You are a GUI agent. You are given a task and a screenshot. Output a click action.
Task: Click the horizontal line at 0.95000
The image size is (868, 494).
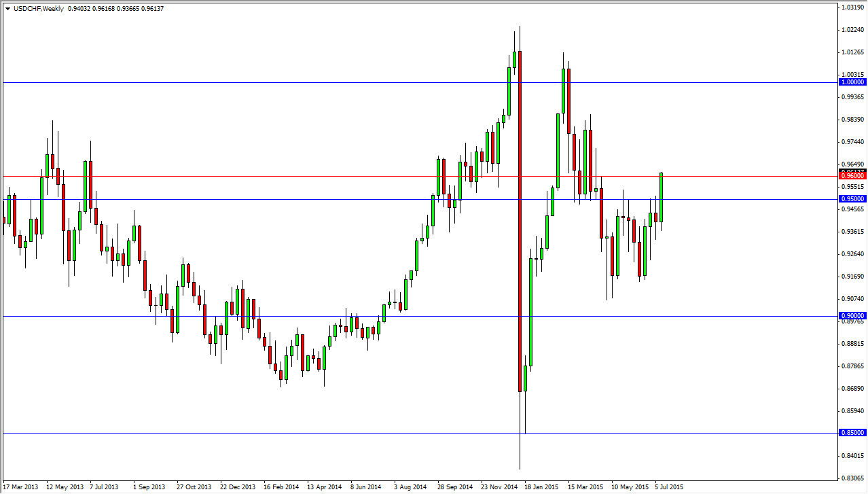click(x=272, y=198)
